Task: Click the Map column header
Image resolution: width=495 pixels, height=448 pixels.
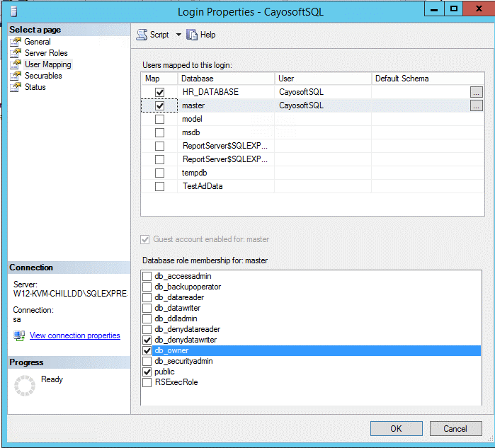Action: (159, 79)
